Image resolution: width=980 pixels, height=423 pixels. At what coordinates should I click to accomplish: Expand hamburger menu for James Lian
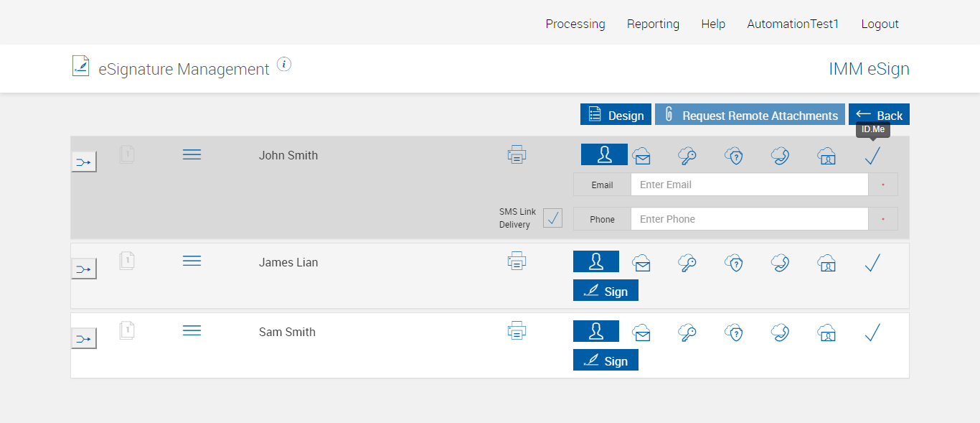(192, 261)
